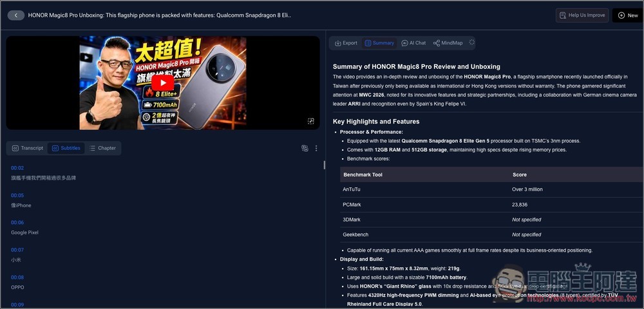This screenshot has width=644, height=309.
Task: Open the Chapter tab
Action: 102,148
